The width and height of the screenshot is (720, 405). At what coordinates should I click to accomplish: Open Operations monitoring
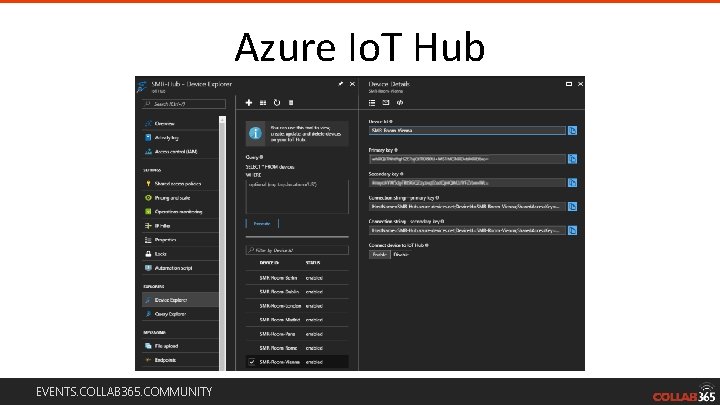point(180,212)
